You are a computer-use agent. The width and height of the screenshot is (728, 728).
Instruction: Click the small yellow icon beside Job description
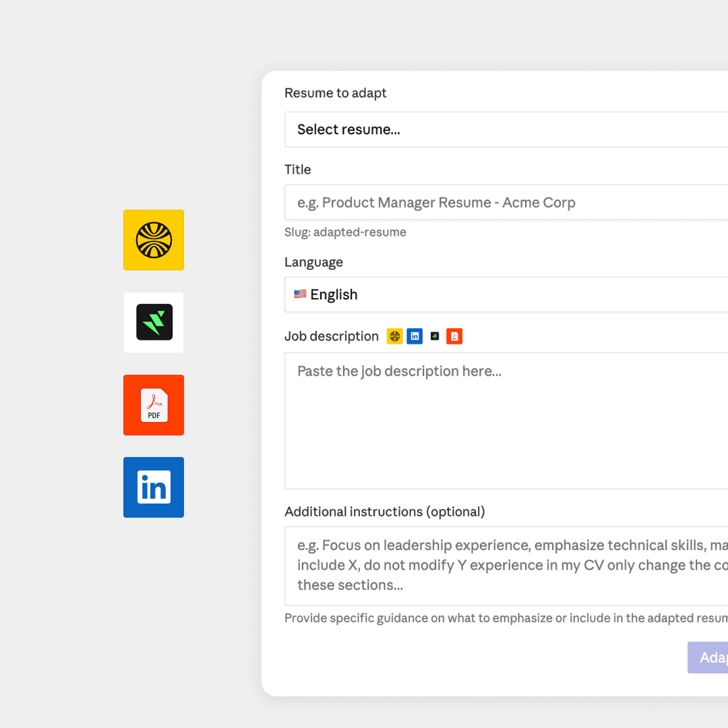pos(394,336)
